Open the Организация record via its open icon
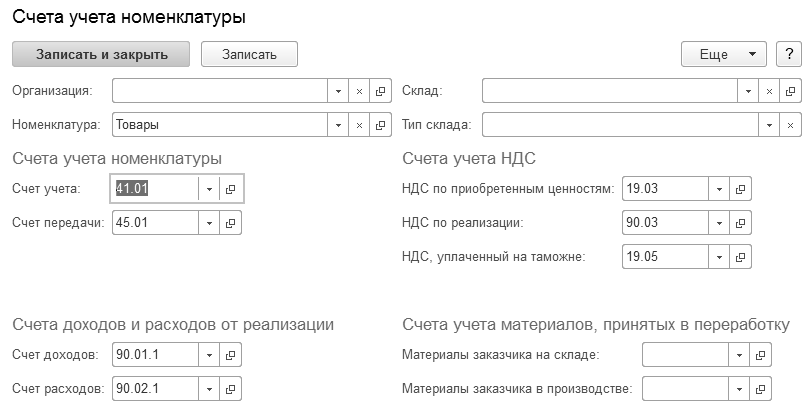This screenshot has height=401, width=811. point(380,91)
